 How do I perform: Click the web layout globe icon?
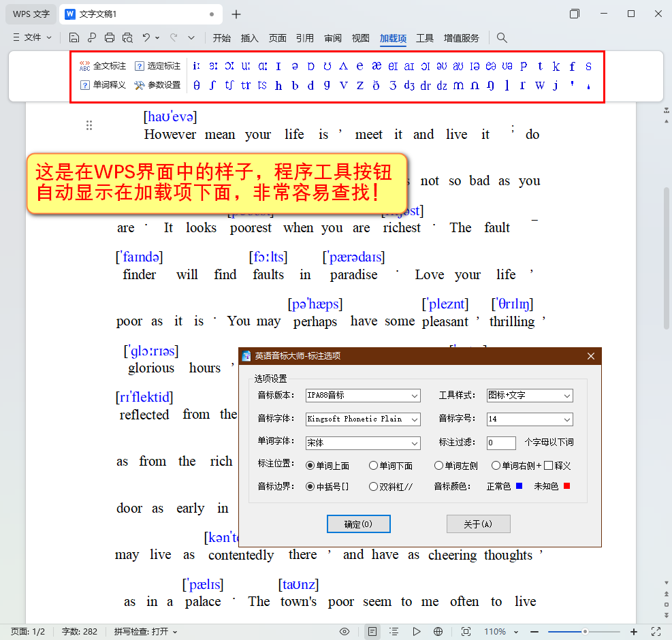[x=438, y=631]
